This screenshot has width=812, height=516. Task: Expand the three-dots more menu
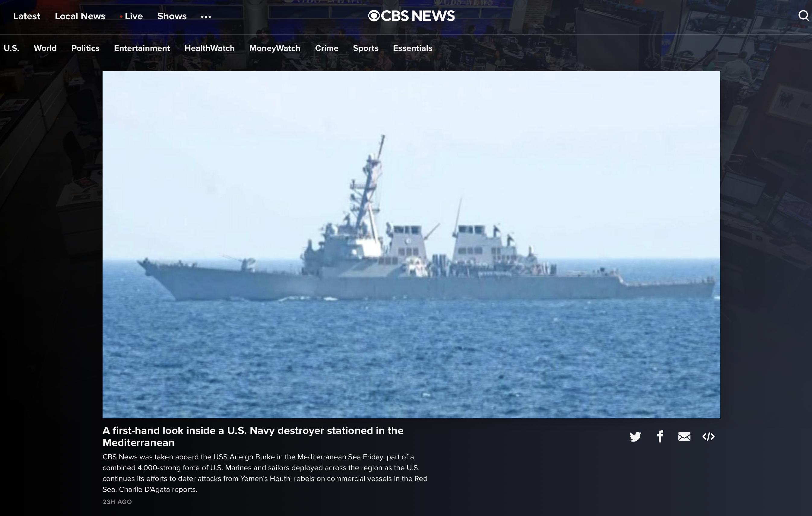[206, 17]
